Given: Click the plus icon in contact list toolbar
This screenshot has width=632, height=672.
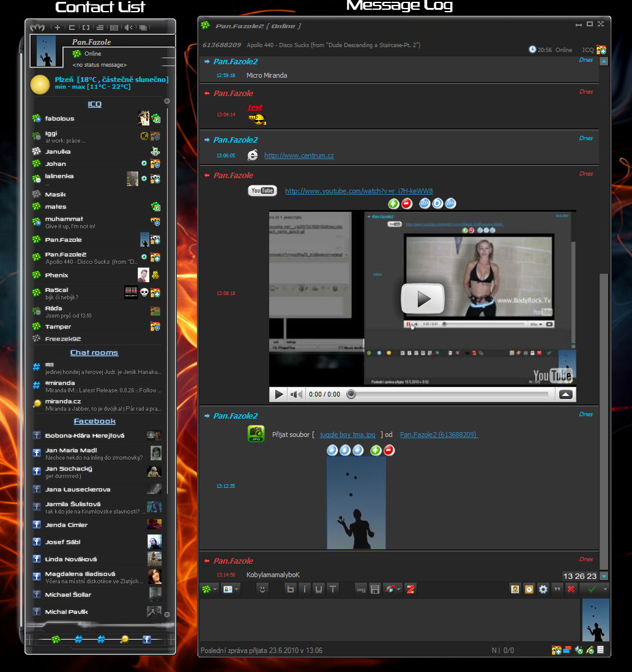Looking at the screenshot, I should pyautogui.click(x=58, y=28).
